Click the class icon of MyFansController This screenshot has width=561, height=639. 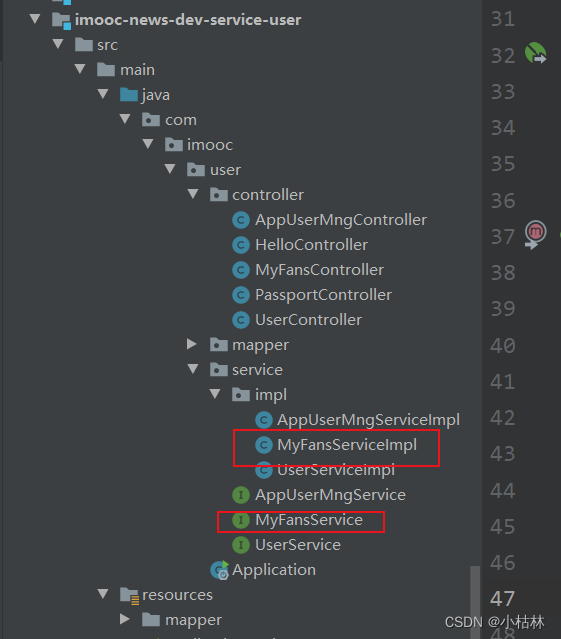coord(241,270)
